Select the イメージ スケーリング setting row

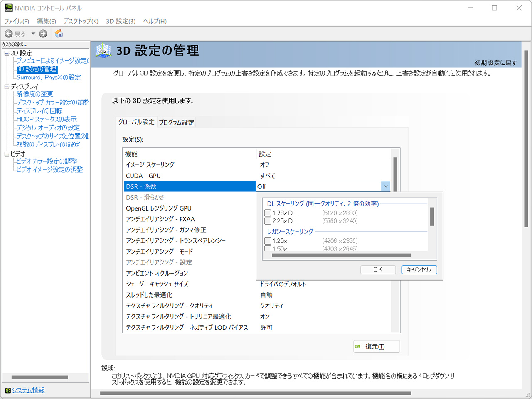pyautogui.click(x=257, y=165)
